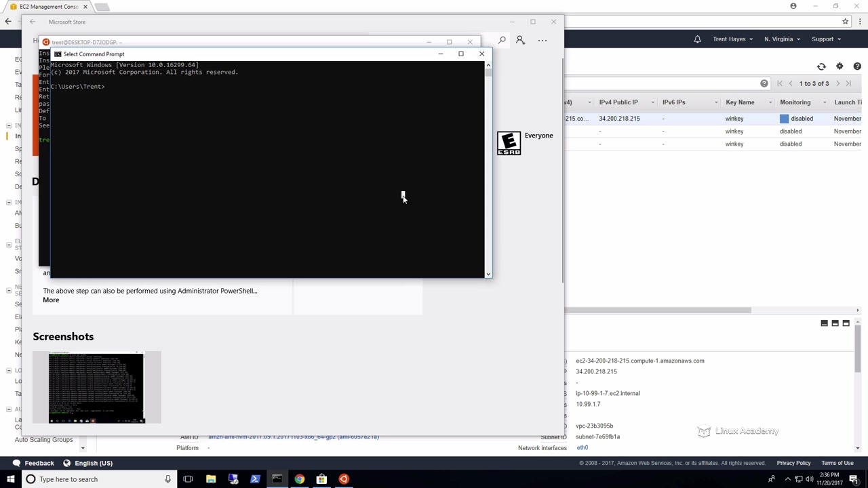Click the VPC ID vpc-23b3095b
This screenshot has height=488, width=868.
595,426
